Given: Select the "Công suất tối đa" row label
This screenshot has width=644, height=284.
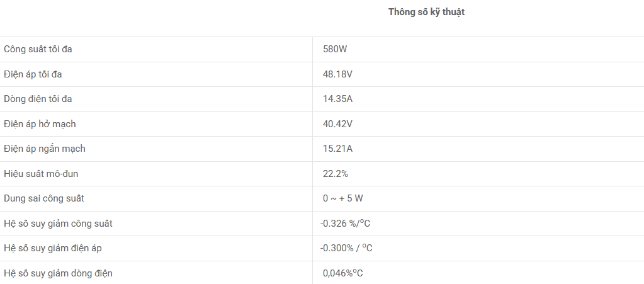Looking at the screenshot, I should point(42,49).
